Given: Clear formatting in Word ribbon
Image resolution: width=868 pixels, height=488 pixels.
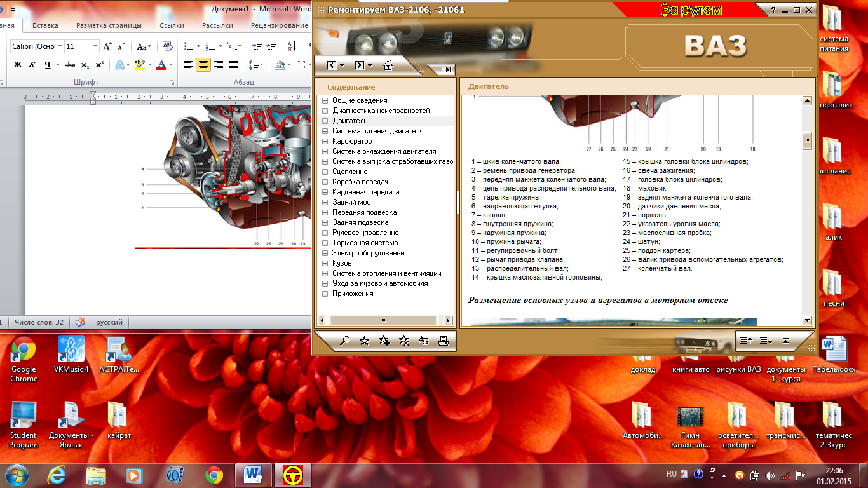Looking at the screenshot, I should (168, 46).
